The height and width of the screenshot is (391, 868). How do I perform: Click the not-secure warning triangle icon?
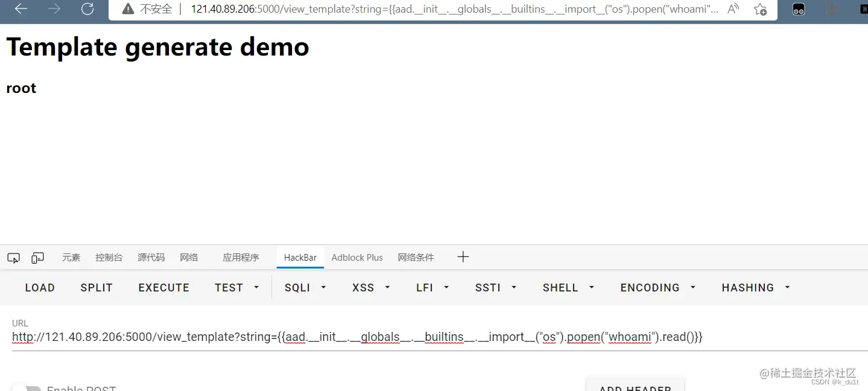(x=128, y=9)
